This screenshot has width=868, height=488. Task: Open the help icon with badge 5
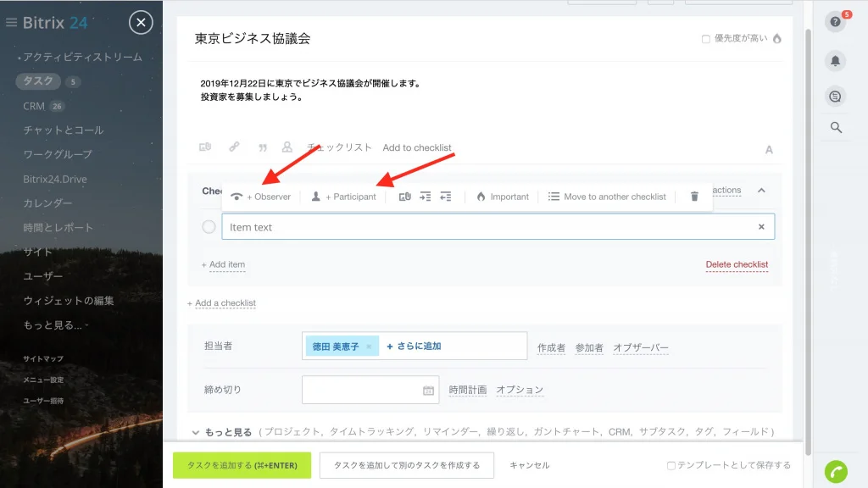[835, 21]
